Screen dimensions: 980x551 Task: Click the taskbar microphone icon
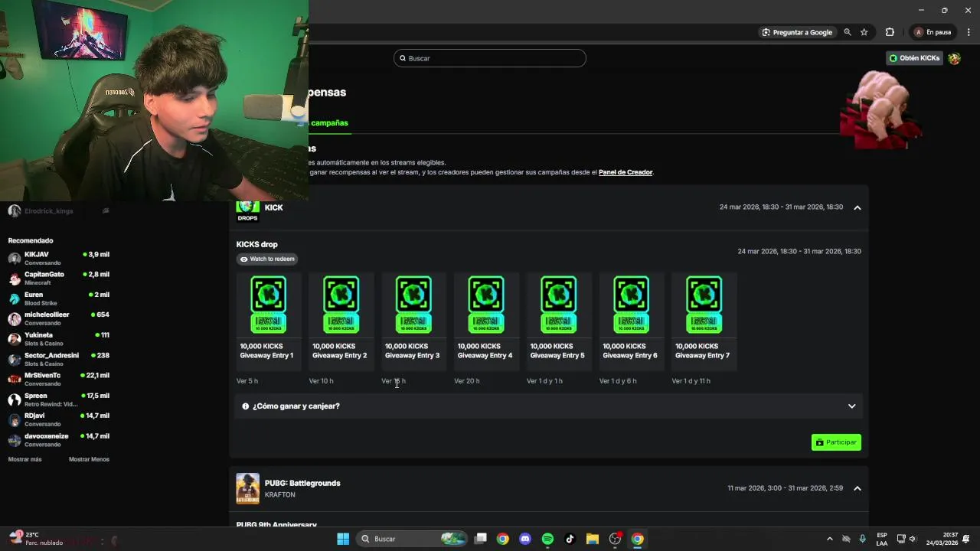[863, 539]
